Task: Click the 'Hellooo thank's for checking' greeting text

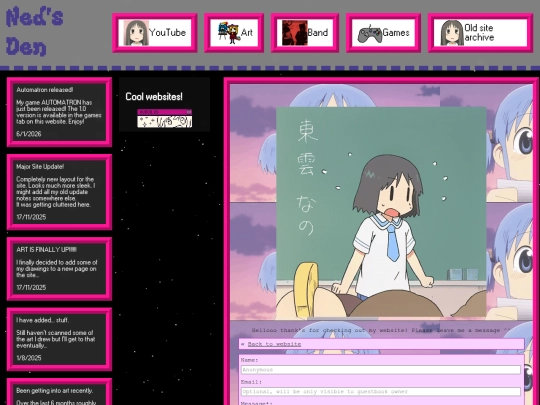Action: tap(381, 330)
